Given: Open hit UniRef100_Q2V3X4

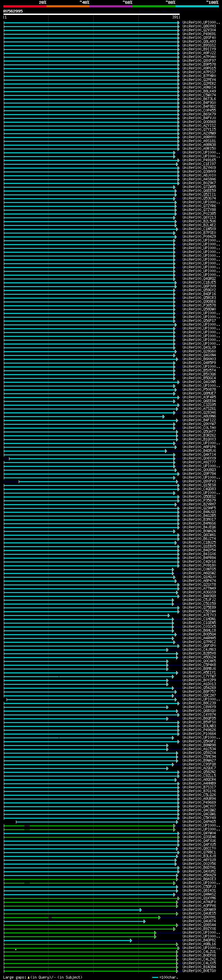Looking at the screenshot, I should (x=199, y=30).
